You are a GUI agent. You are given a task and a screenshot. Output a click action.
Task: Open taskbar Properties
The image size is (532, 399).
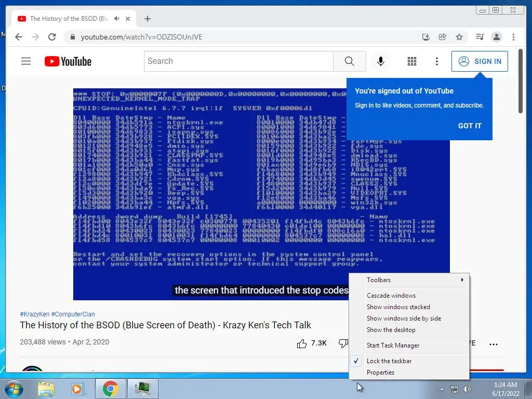[x=409, y=373]
